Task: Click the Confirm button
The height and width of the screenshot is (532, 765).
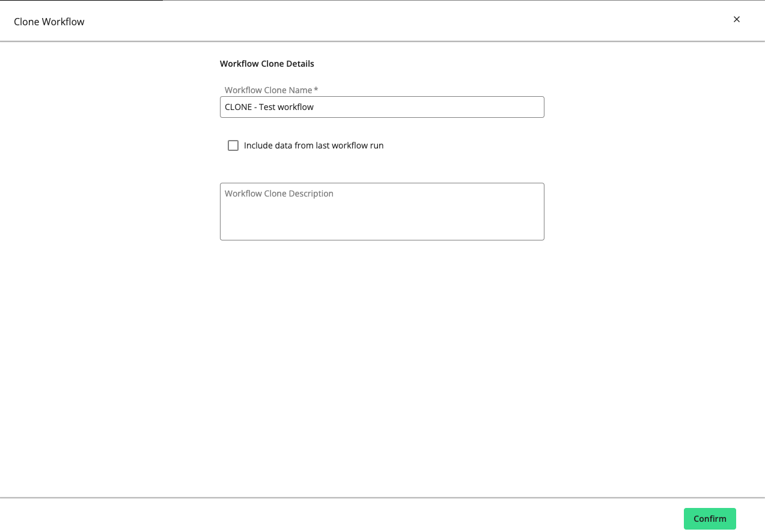Action: click(710, 519)
